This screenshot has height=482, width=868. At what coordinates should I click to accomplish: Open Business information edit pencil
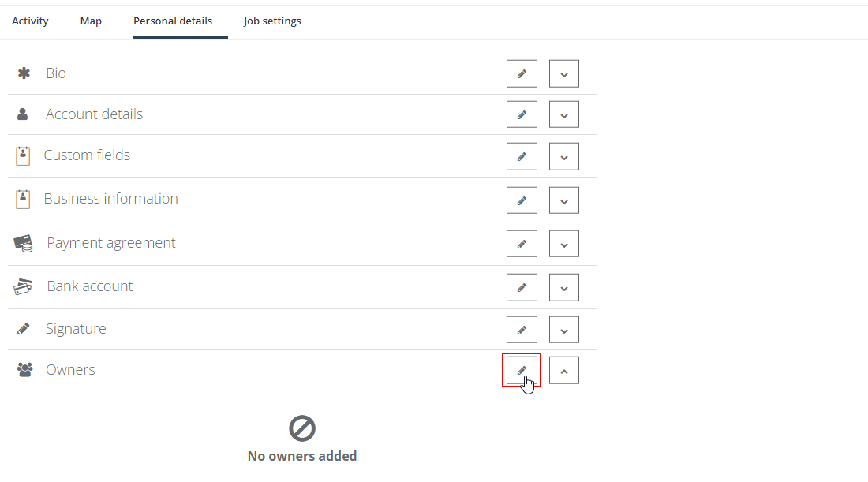[522, 200]
